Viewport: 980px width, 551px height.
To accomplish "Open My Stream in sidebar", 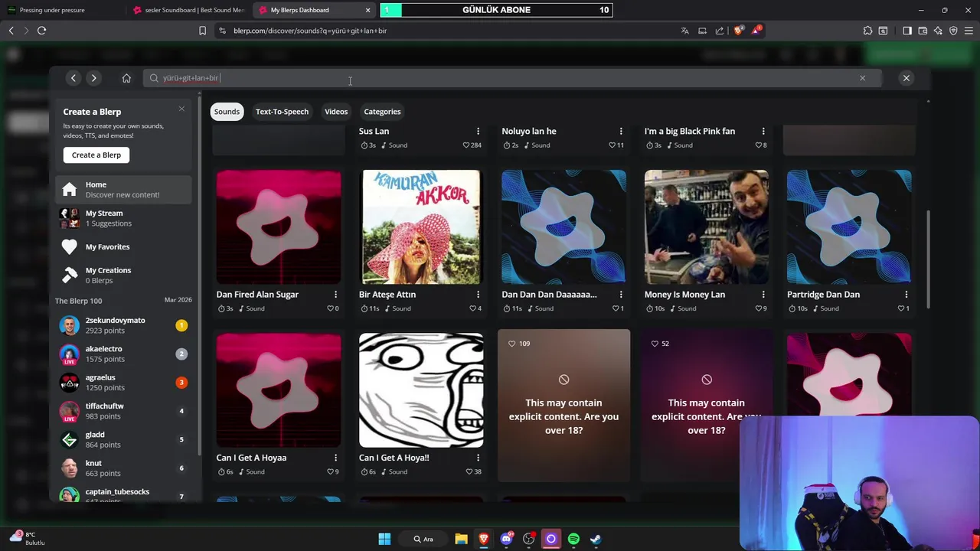I will 124,218.
